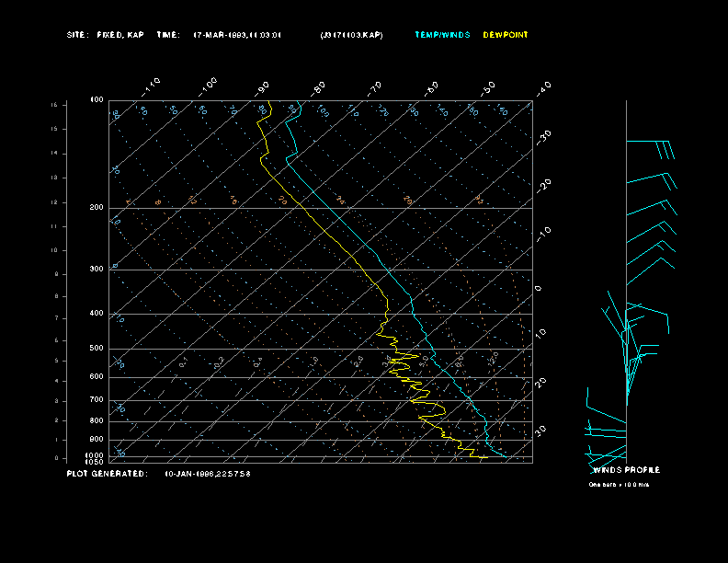Click the 20 isotherm label on right edge

[x=540, y=383]
